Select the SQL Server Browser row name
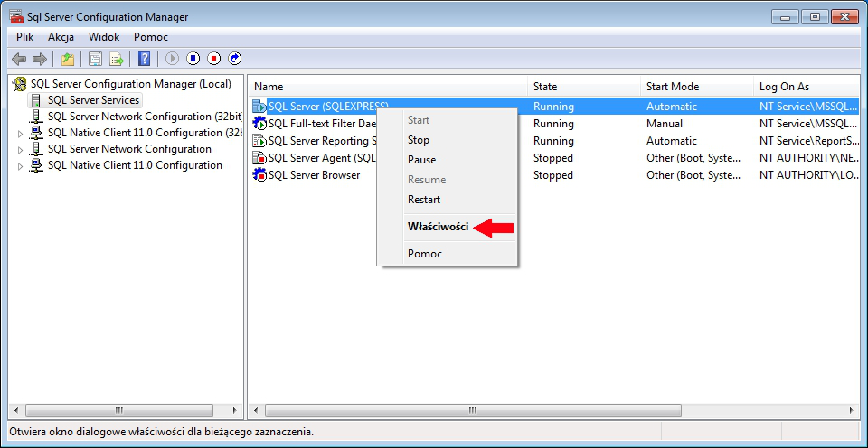Screen dimensions: 868x448 coord(315,175)
